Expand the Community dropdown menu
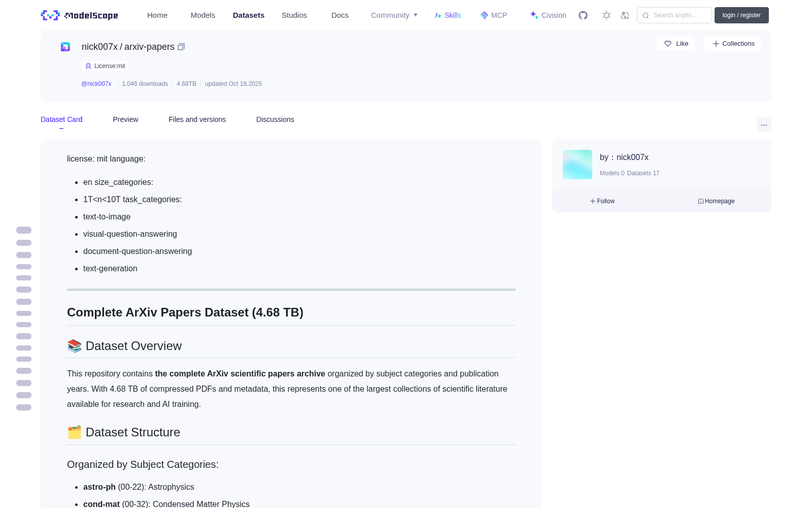 click(394, 15)
